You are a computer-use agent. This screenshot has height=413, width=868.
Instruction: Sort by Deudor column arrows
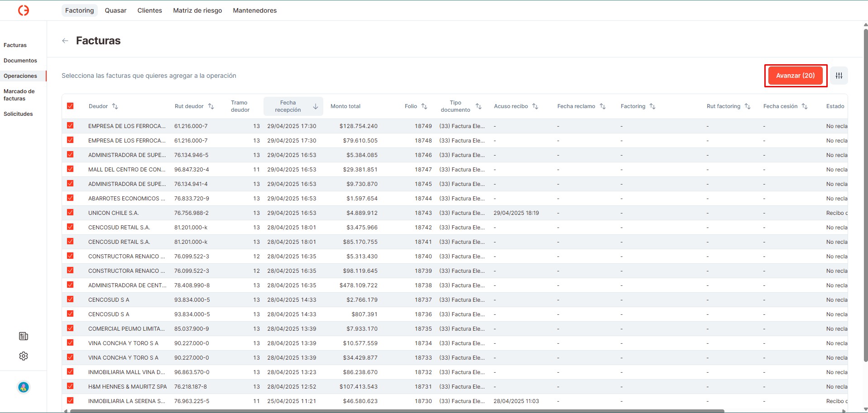pos(115,106)
